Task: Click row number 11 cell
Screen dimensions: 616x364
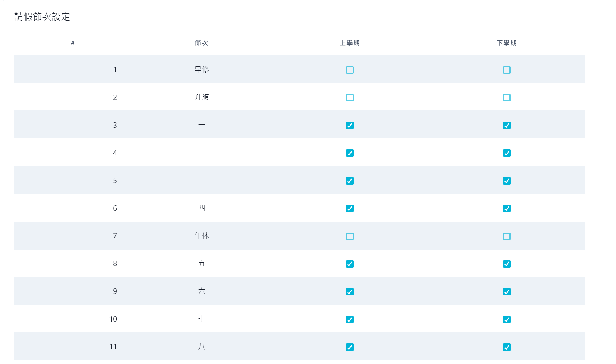Action: 113,347
